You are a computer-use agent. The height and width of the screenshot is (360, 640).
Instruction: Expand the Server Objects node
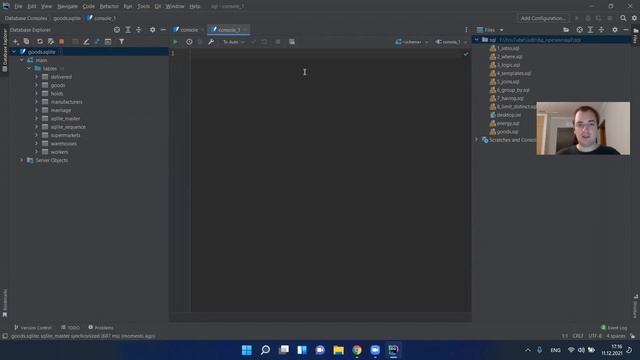(x=22, y=160)
